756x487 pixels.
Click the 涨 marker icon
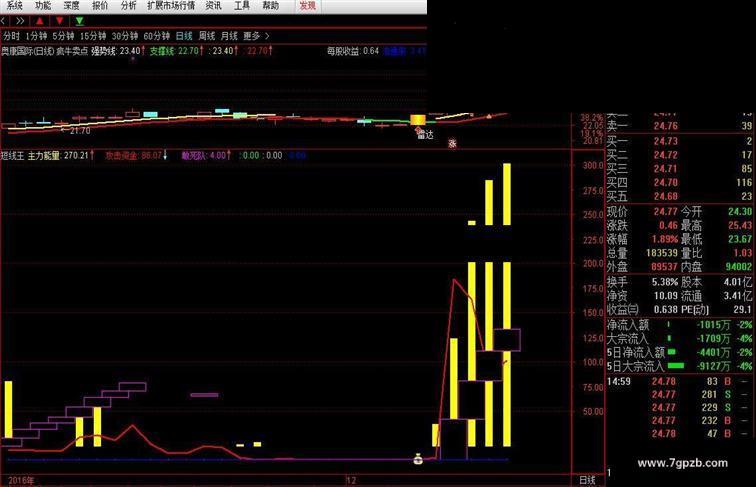point(452,143)
